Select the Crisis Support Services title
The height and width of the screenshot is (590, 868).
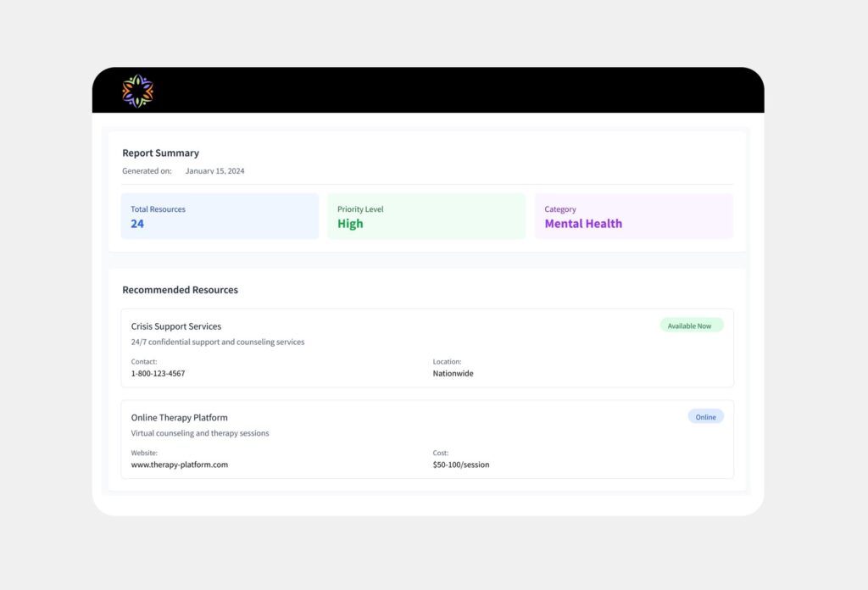(176, 326)
